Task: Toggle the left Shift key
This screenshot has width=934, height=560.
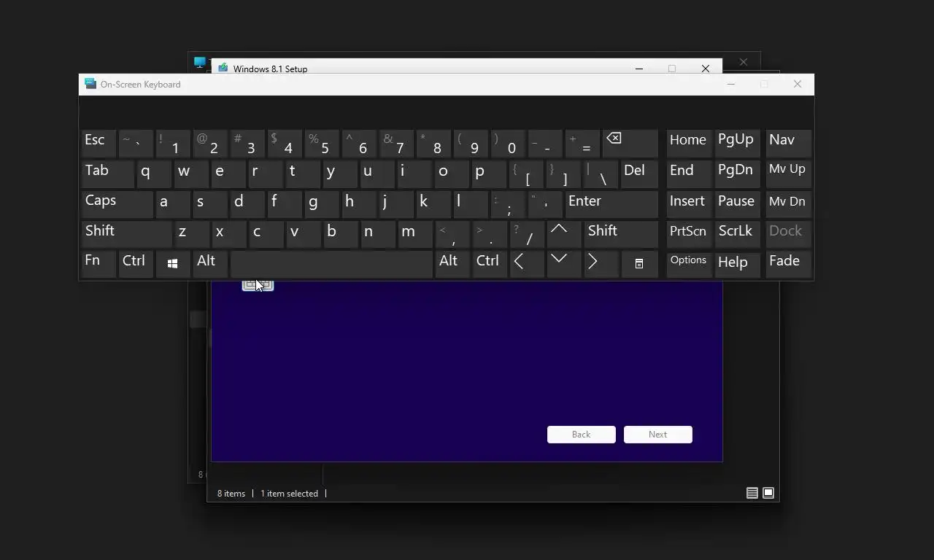Action: click(126, 233)
